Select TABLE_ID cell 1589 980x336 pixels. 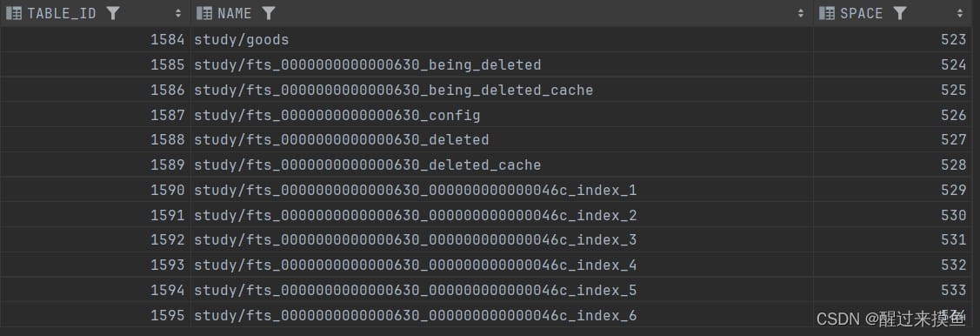pos(95,165)
